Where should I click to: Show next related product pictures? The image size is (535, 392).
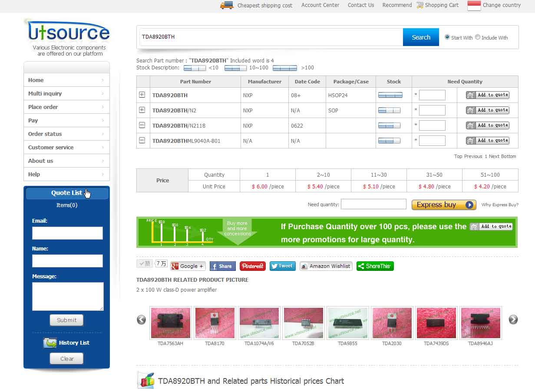tap(513, 320)
